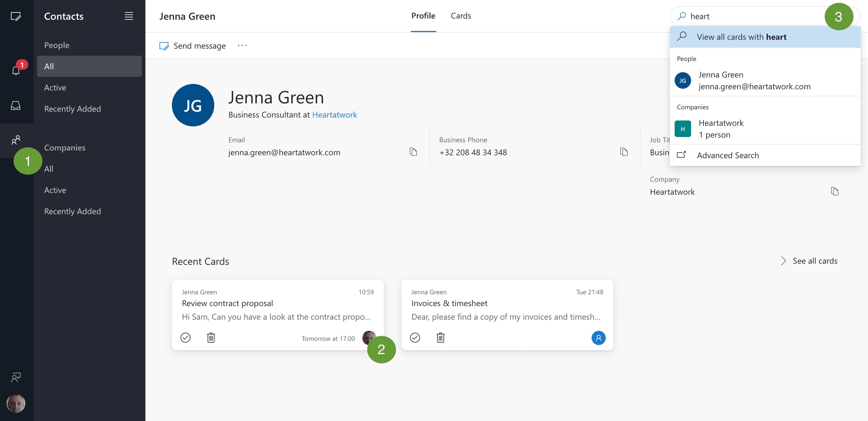Image resolution: width=868 pixels, height=421 pixels.
Task: Mark Review contract proposal card as done
Action: pyautogui.click(x=185, y=338)
